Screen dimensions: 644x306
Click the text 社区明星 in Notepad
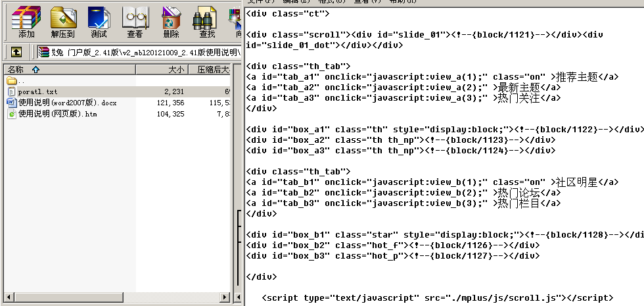[577, 182]
